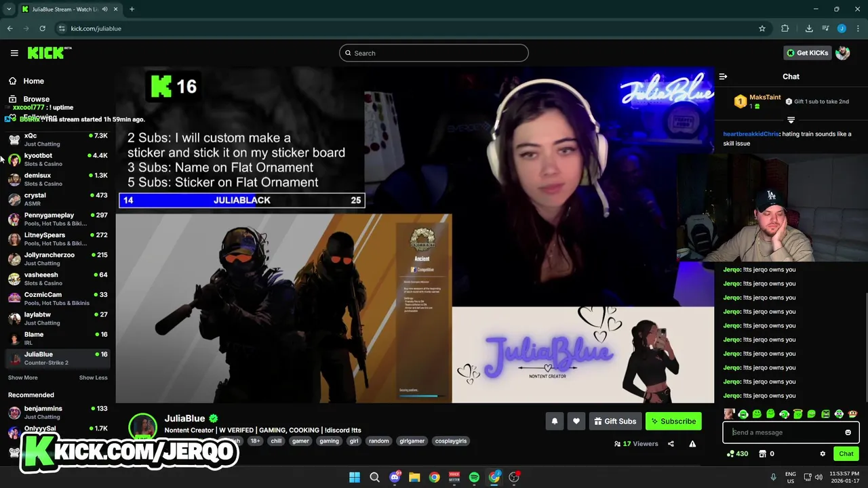This screenshot has width=868, height=488.
Task: Click the gamer tag
Action: tap(300, 441)
